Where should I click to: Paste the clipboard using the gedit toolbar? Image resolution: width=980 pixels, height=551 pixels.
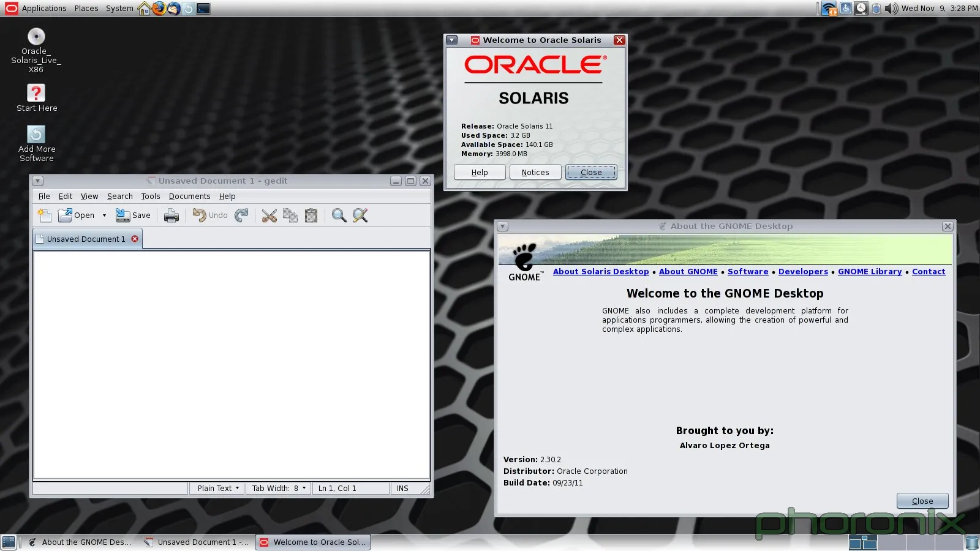pos(311,216)
